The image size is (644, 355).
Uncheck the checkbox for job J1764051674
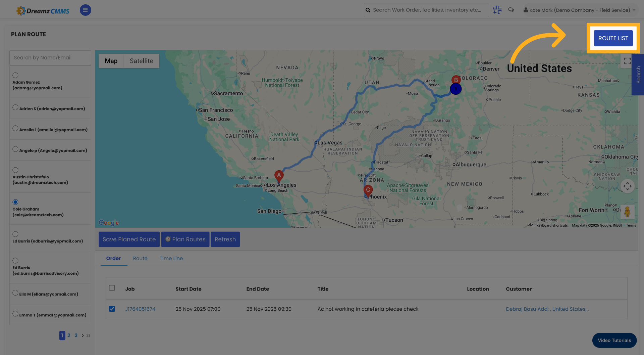[x=112, y=309]
